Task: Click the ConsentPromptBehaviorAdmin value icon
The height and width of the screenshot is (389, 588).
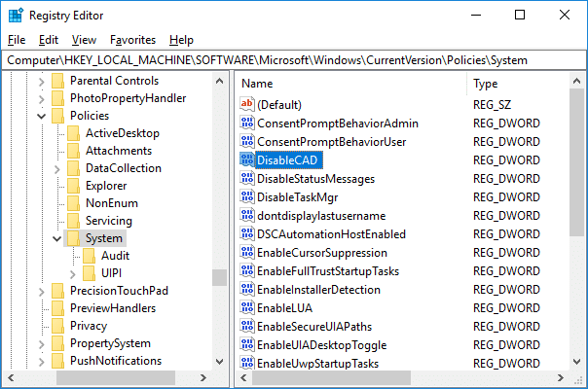Action: (246, 124)
